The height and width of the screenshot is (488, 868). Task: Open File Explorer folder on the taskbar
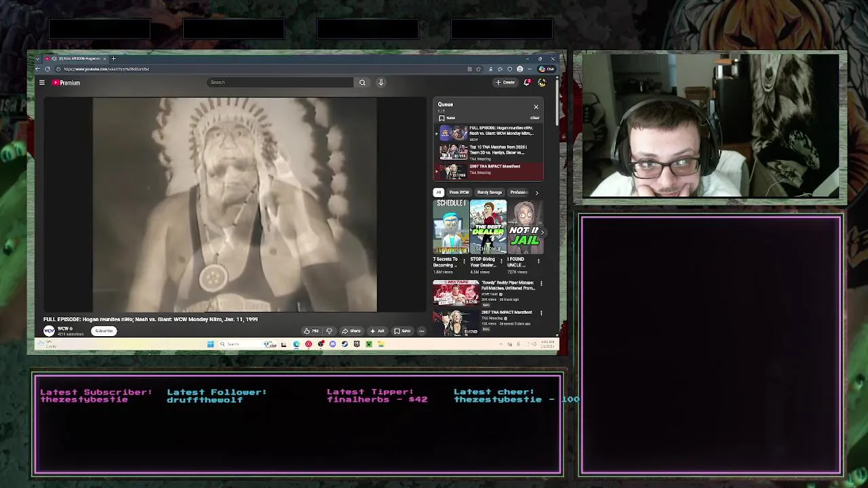tap(380, 344)
